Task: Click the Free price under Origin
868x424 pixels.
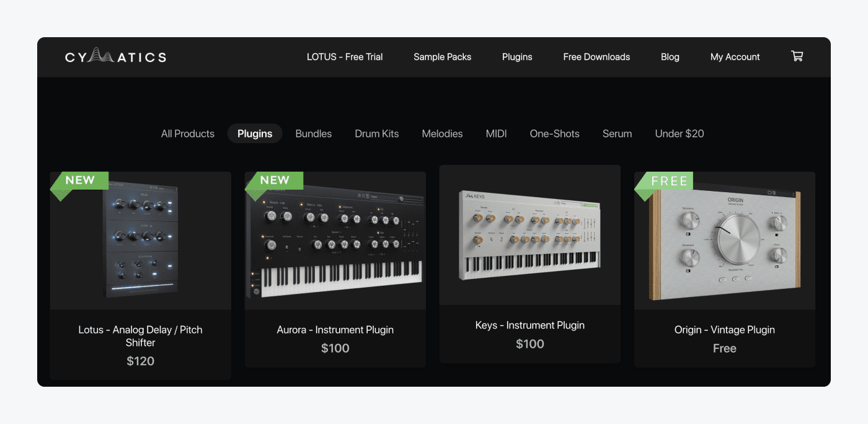Action: pyautogui.click(x=725, y=348)
